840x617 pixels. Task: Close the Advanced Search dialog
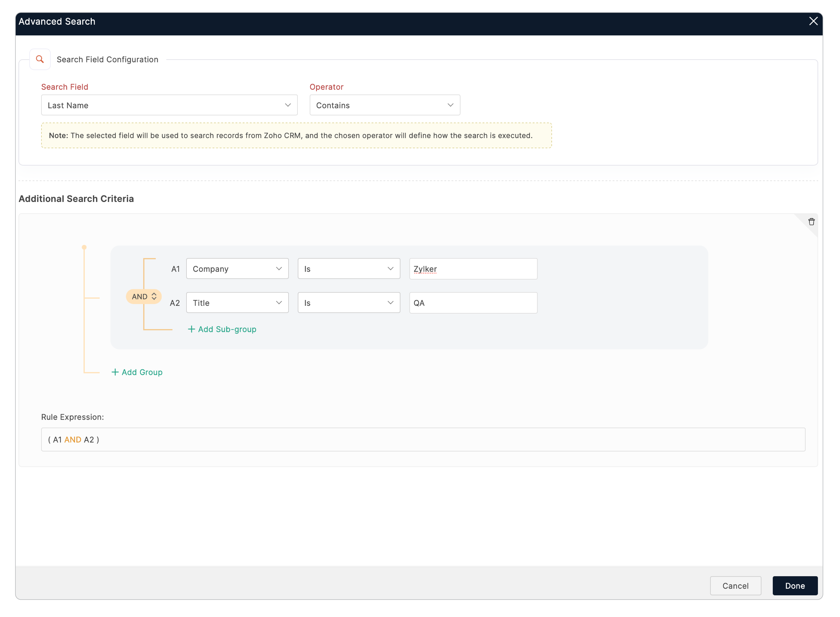813,21
